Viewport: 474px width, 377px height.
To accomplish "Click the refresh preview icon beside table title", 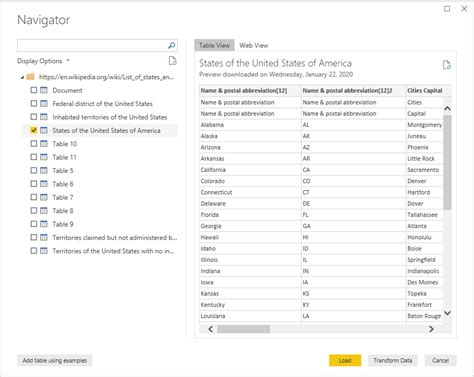I will 447,65.
